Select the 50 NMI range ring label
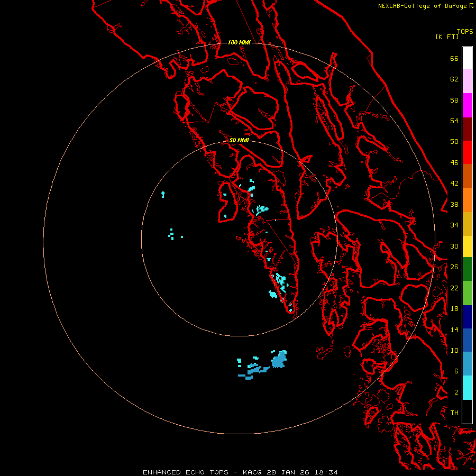The image size is (476, 476). pos(239,140)
